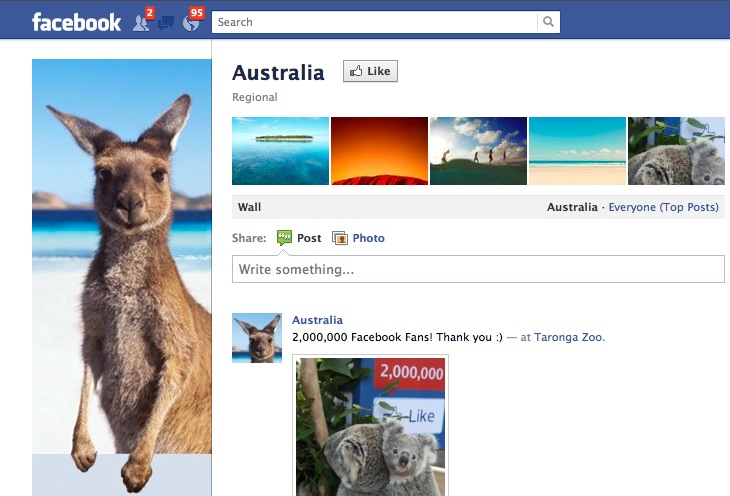Open the island lagoon photo thumbnail

point(280,151)
